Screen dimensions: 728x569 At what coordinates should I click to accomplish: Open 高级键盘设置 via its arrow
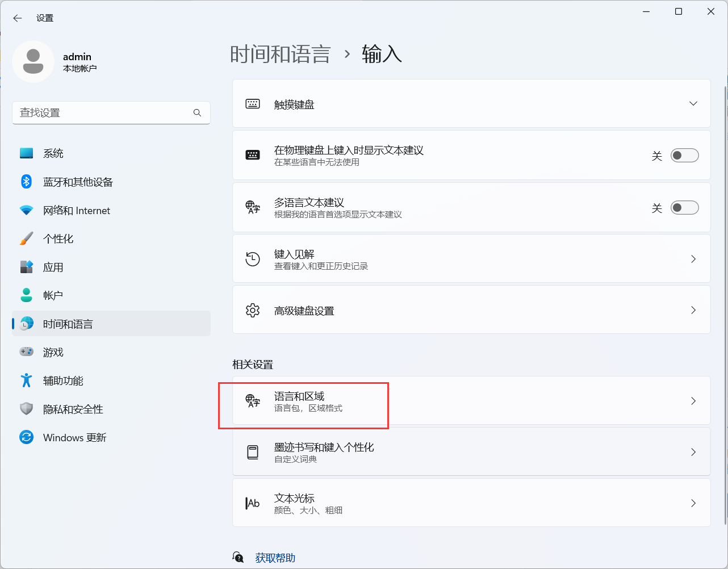pos(693,310)
